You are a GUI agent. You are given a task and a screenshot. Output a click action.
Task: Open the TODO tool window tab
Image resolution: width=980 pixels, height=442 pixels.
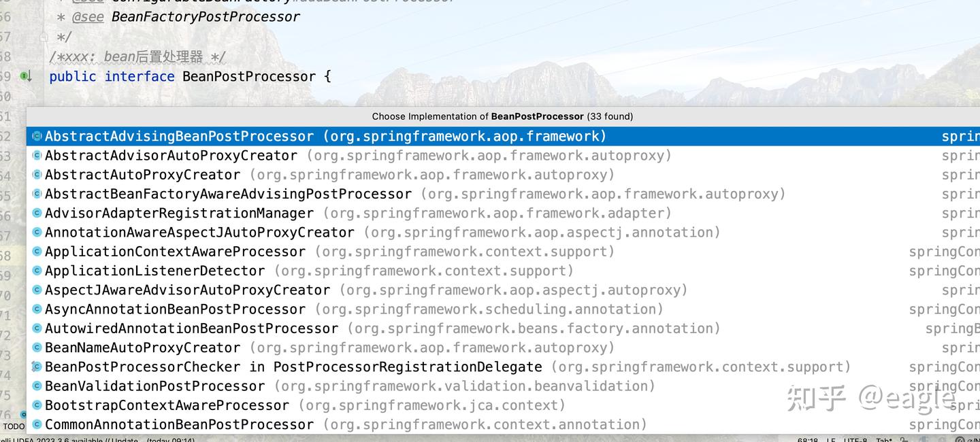[14, 426]
